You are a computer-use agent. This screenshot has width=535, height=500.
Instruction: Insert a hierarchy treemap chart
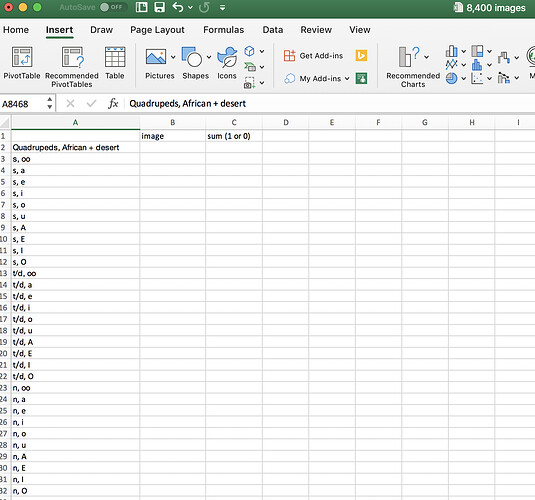coord(477,51)
